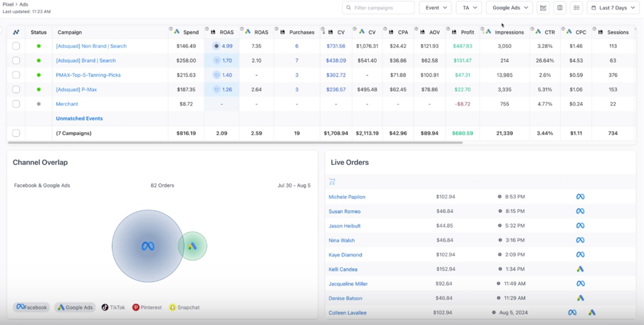Click the Google Ads icon in CTR header

(538, 31)
